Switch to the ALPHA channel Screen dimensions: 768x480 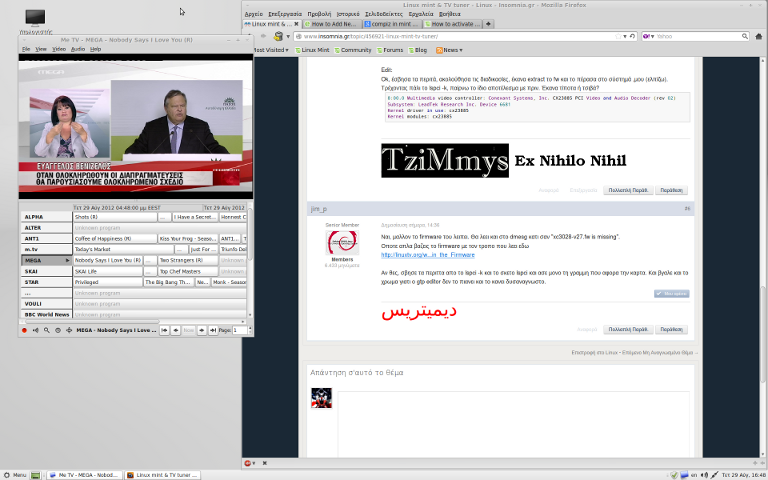point(47,217)
